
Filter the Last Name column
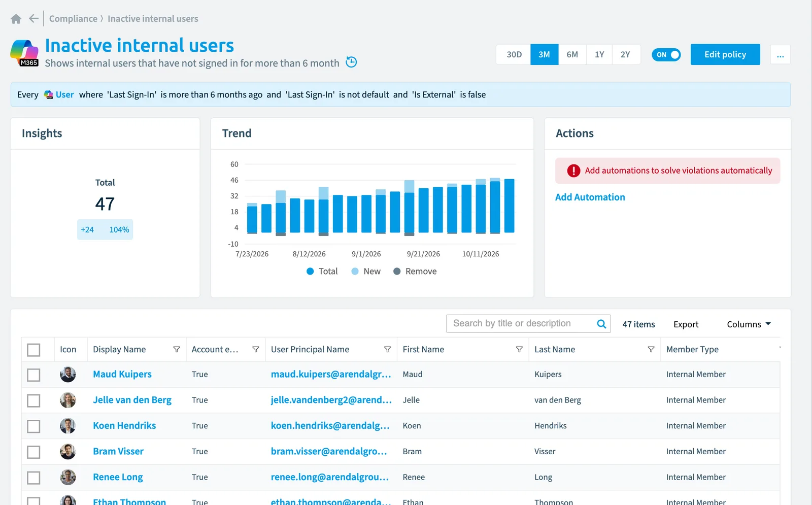click(651, 349)
